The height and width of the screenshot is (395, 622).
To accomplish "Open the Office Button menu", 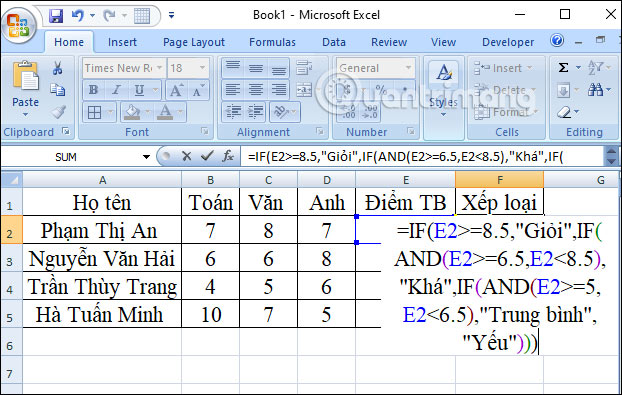I will (x=19, y=25).
